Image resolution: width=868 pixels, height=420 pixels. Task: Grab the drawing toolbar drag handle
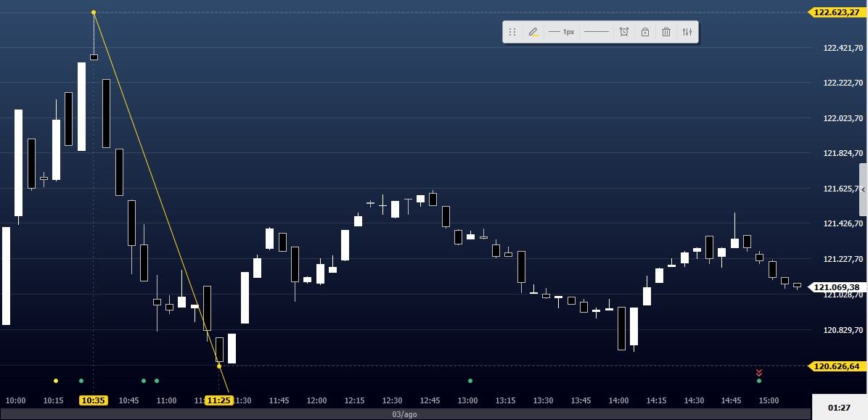512,32
